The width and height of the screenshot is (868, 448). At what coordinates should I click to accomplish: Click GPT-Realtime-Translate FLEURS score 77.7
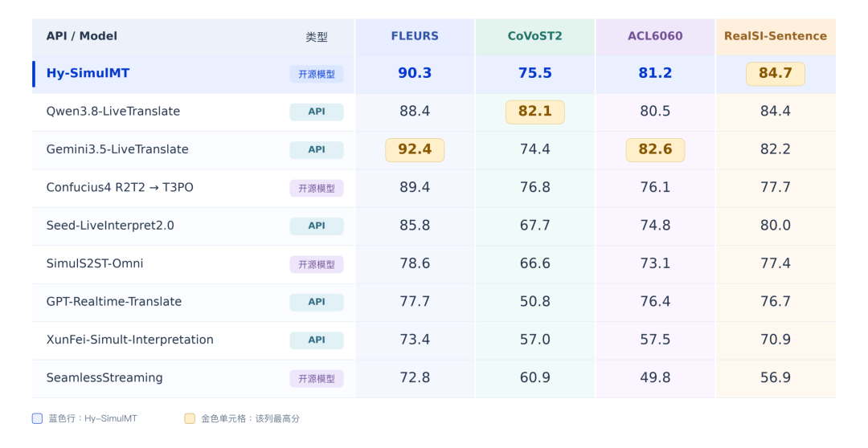[x=415, y=301]
